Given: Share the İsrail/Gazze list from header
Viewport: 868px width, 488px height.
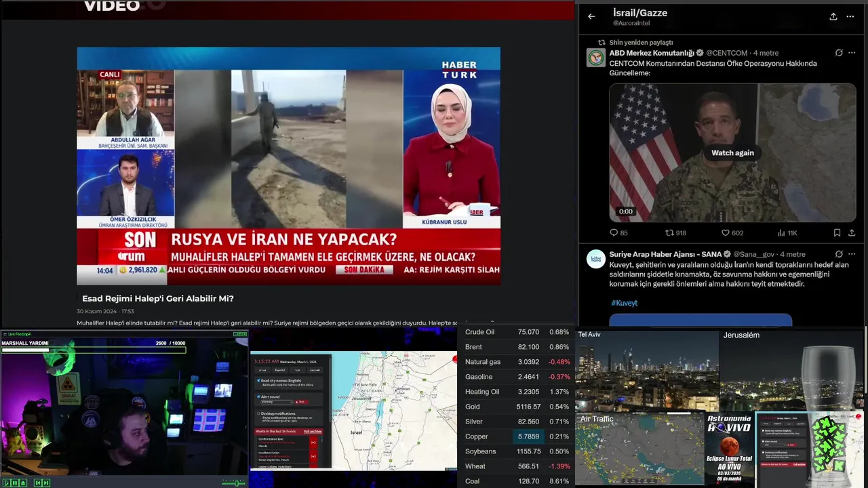Looking at the screenshot, I should pos(833,17).
